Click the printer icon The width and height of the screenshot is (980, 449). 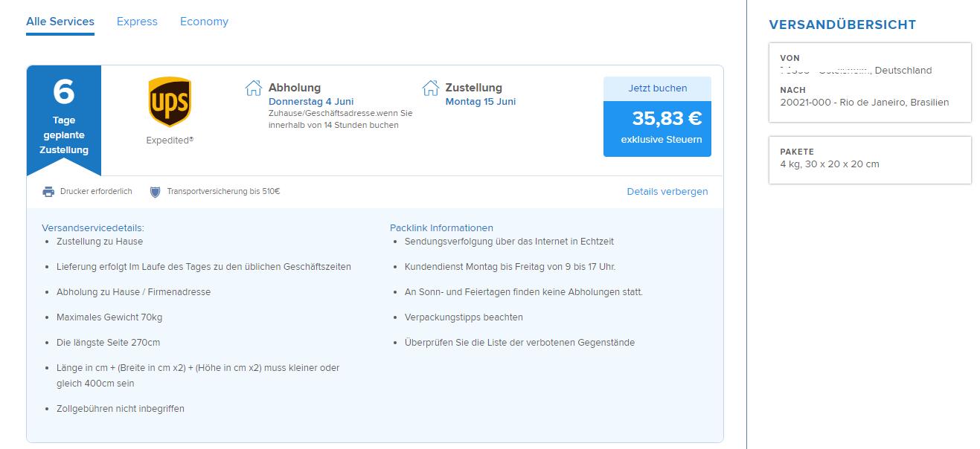(48, 192)
